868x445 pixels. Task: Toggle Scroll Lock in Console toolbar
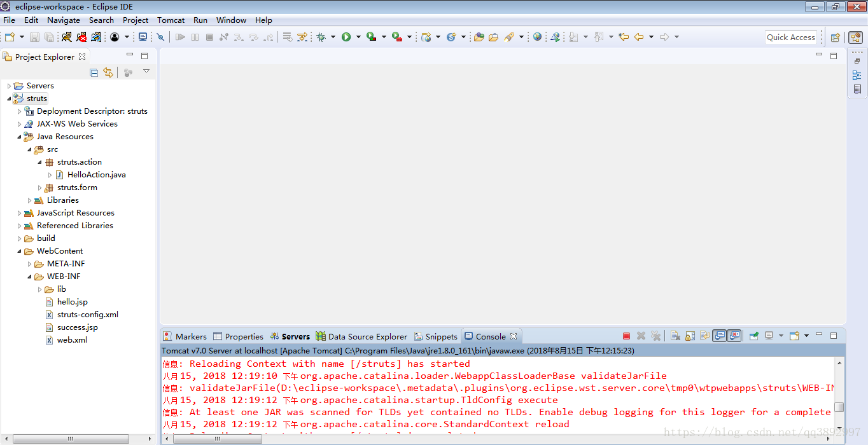[690, 336]
